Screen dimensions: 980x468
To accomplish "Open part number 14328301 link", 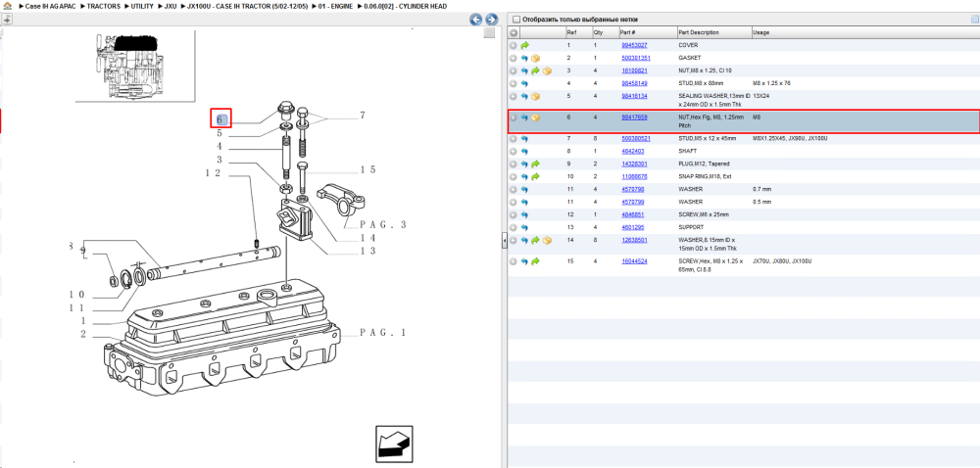I will coord(634,164).
